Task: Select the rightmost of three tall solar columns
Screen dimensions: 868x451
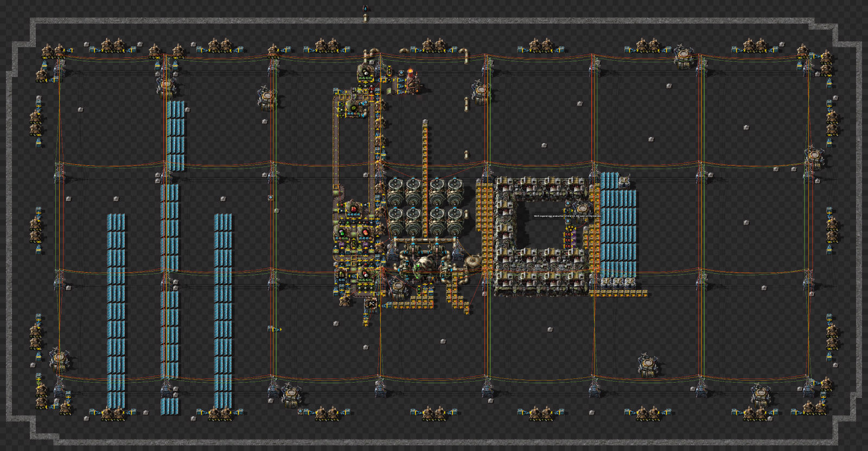Action: click(223, 311)
